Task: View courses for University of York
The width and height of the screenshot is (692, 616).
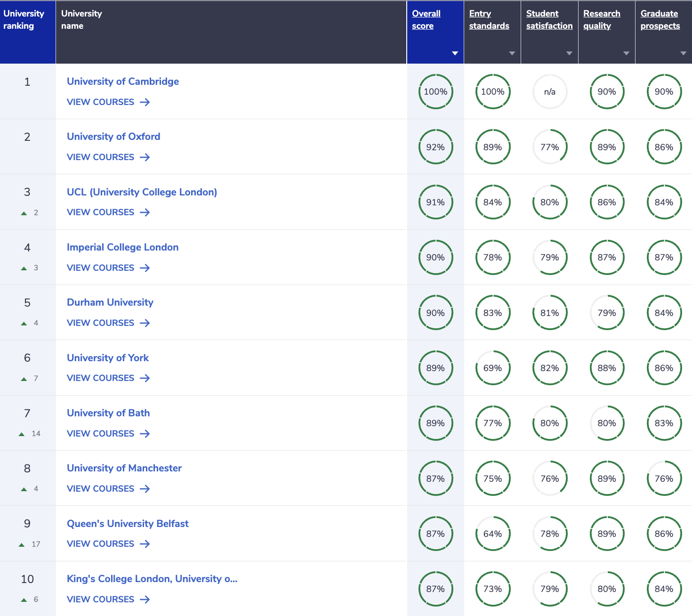Action: [108, 378]
